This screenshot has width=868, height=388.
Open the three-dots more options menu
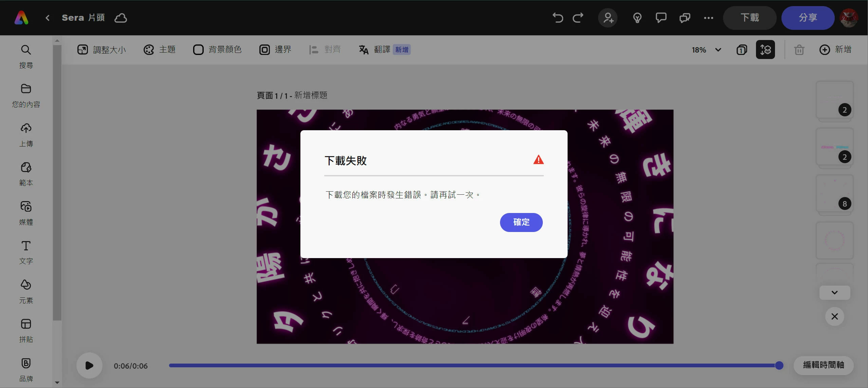click(x=708, y=18)
